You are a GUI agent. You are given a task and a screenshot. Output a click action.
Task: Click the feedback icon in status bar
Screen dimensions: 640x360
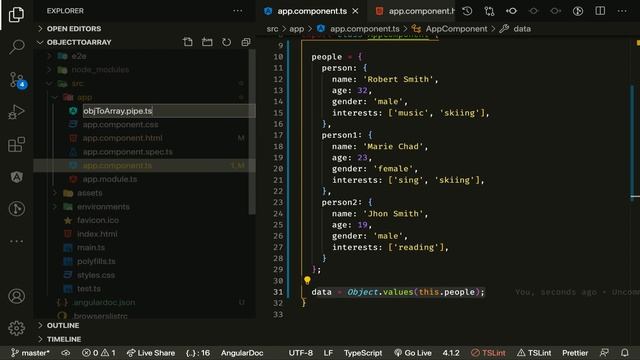click(604, 353)
